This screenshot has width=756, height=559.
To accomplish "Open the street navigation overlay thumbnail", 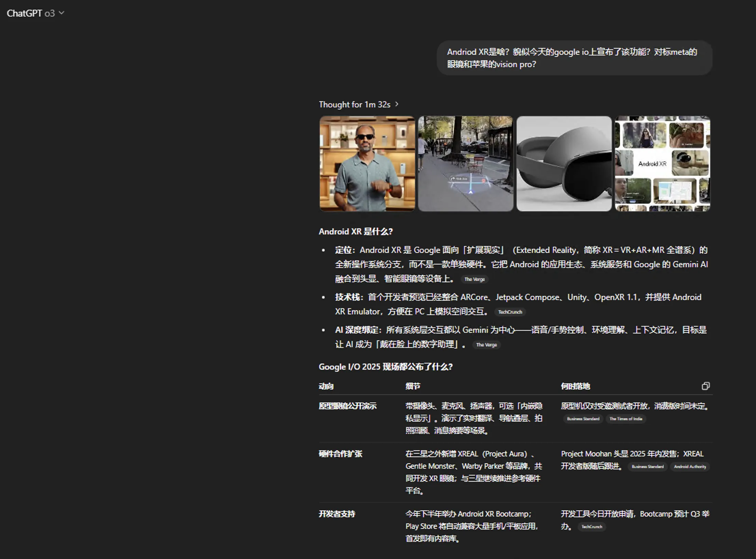I will [465, 164].
